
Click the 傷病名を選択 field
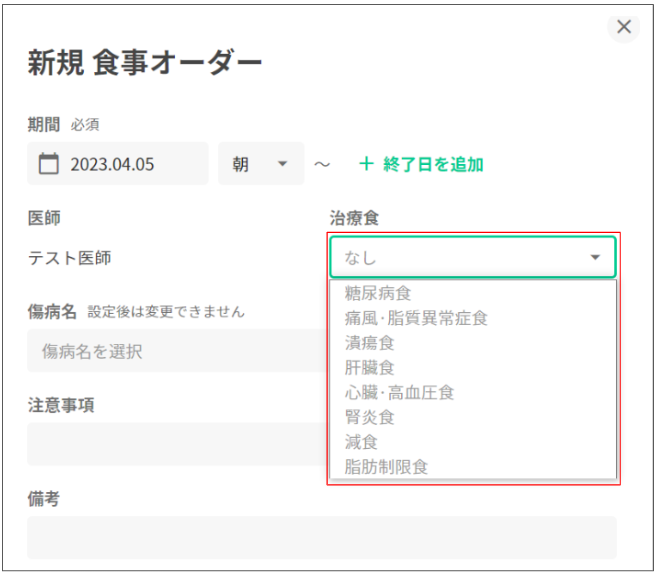pyautogui.click(x=170, y=351)
